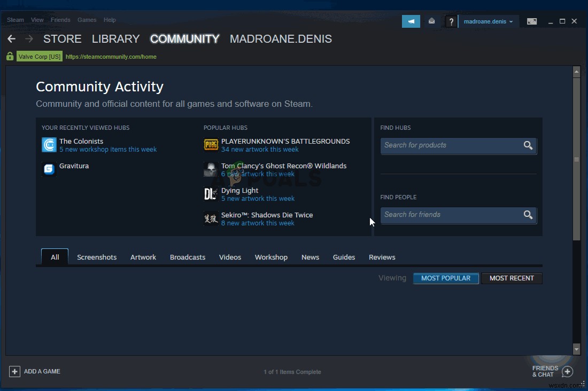
Task: Open Tom Clancy's Ghost Recon Wildlands link
Action: tap(284, 166)
